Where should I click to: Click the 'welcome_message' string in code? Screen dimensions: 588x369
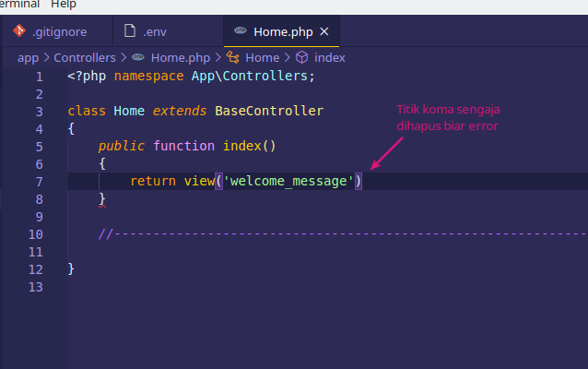[288, 181]
